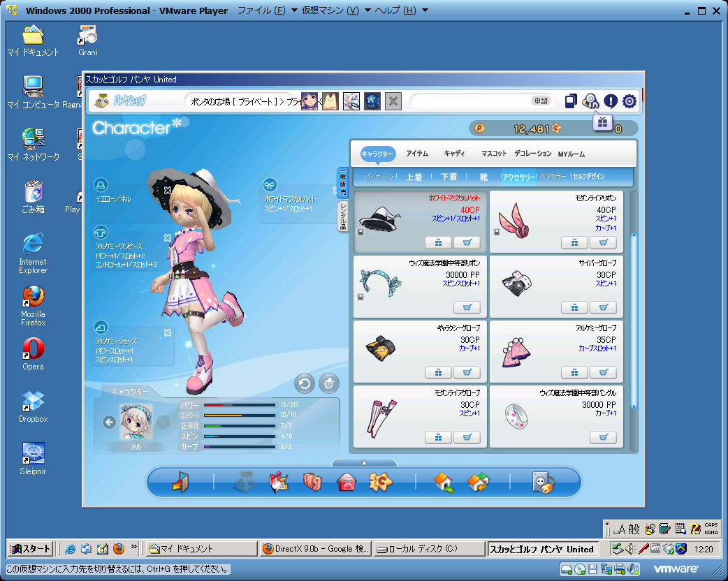Add キャラクシーグローブ to the cart
The height and width of the screenshot is (581, 728).
(467, 373)
